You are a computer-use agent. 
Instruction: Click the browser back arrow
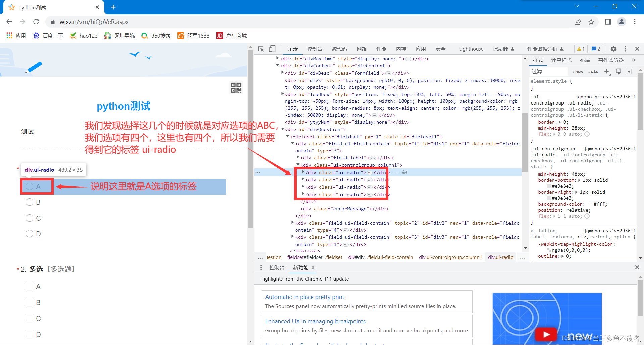point(9,22)
